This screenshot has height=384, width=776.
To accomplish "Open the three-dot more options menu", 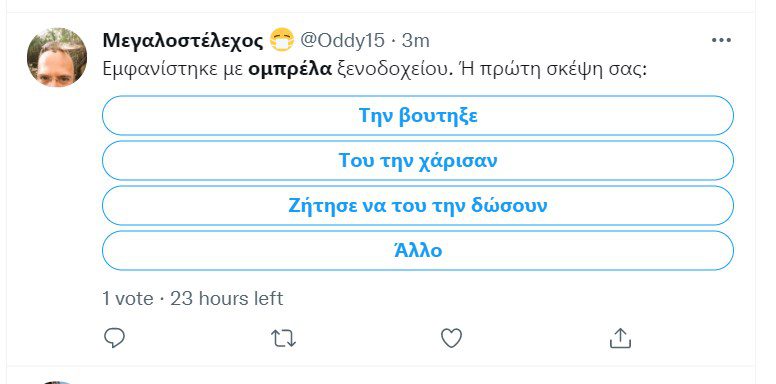I will [x=721, y=41].
